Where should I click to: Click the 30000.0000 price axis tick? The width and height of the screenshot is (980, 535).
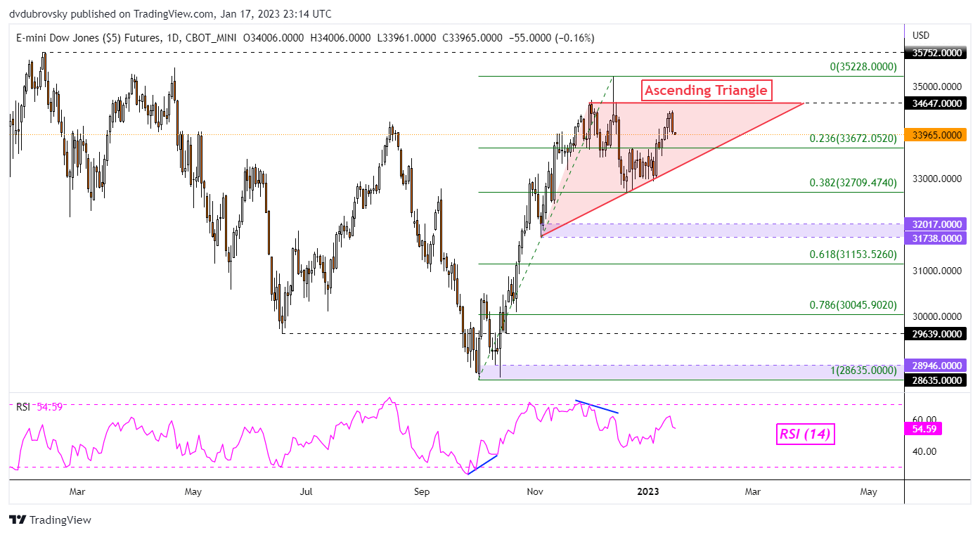point(936,318)
